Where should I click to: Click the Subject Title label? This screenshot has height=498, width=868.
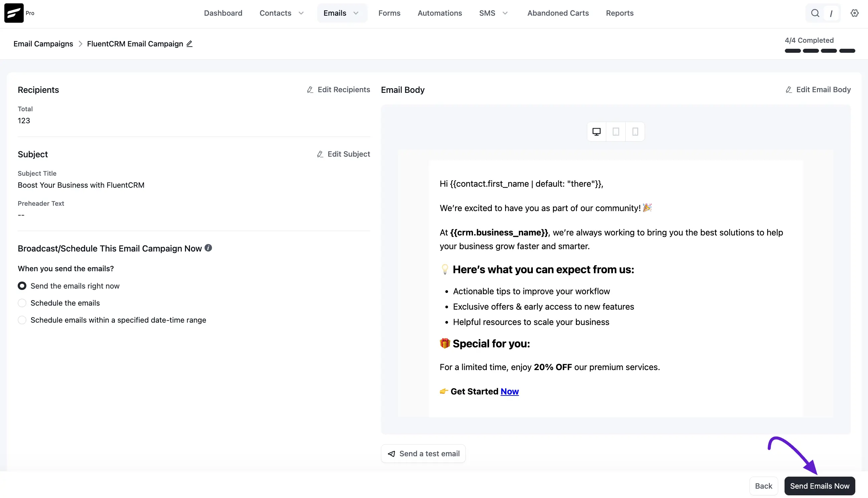37,173
